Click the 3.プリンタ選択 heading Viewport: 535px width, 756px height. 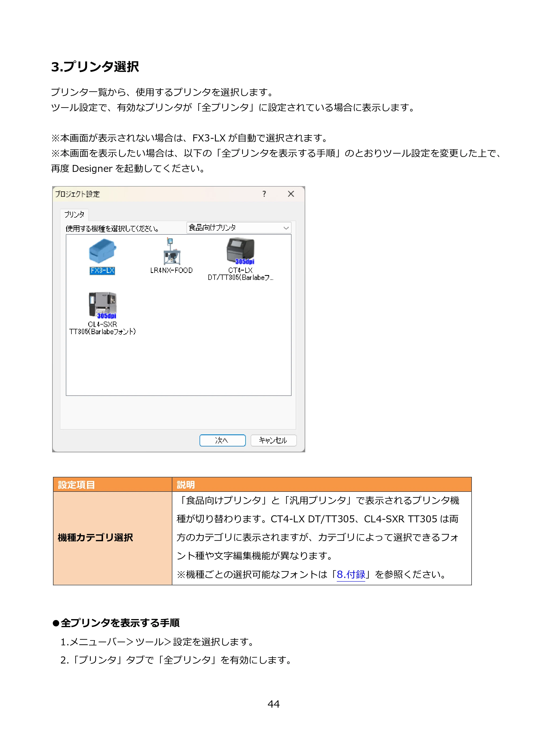pyautogui.click(x=95, y=67)
